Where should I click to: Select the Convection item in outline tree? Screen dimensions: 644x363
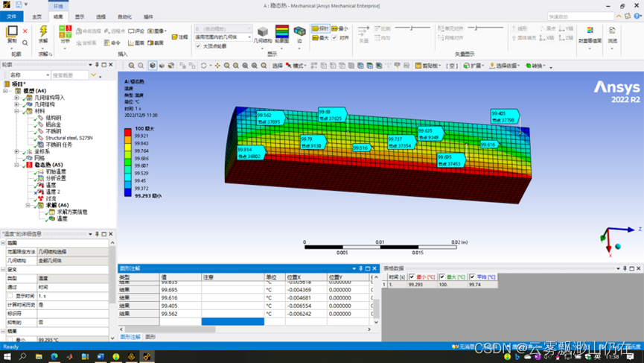[51, 198]
